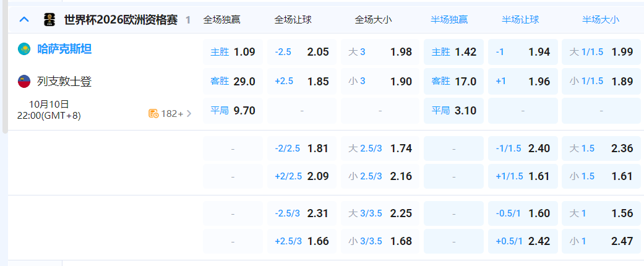The width and height of the screenshot is (644, 266).
Task: Choose handicap -2.5 at 2.05
Action: [302, 52]
